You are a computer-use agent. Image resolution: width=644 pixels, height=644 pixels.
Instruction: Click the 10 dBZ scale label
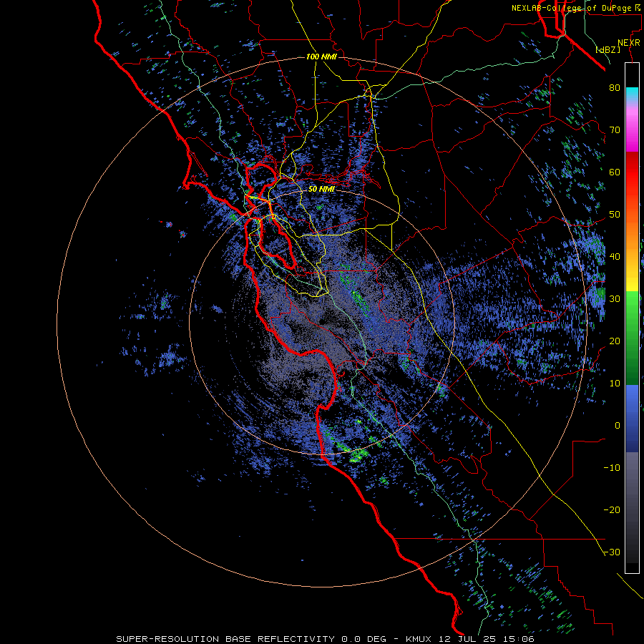615,384
